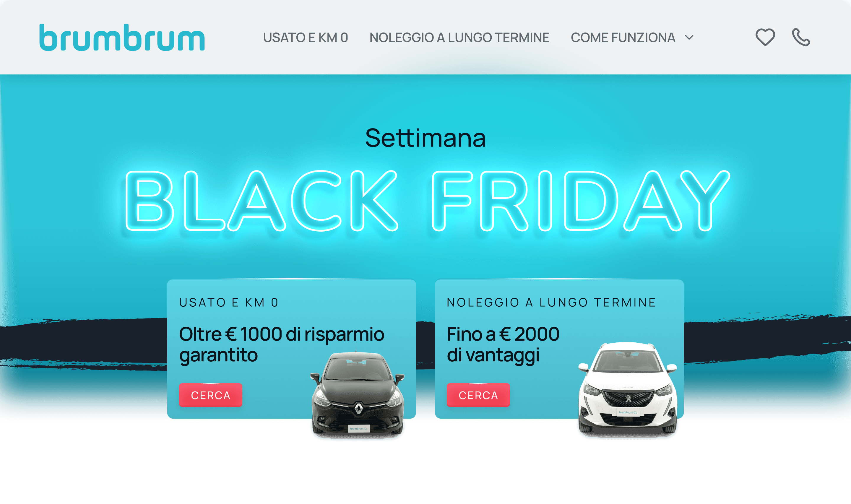Open the Come Funziona menu
The image size is (851, 504).
coord(623,38)
